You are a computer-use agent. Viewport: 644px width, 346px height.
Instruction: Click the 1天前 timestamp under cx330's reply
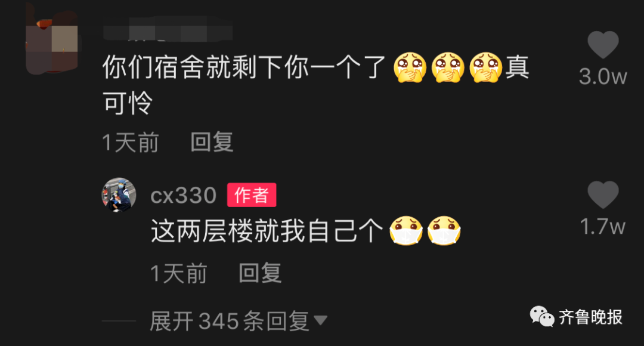(x=179, y=273)
